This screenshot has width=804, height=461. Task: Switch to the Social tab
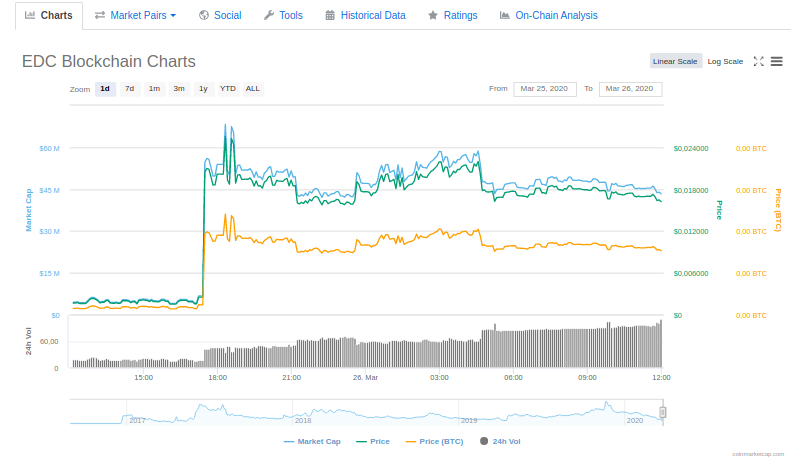point(220,15)
